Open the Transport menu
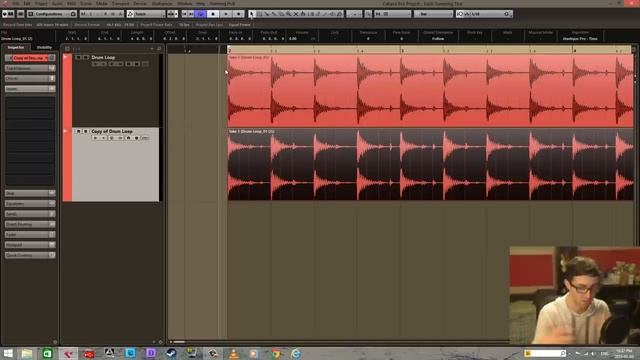This screenshot has width=640, height=360. 120,3
